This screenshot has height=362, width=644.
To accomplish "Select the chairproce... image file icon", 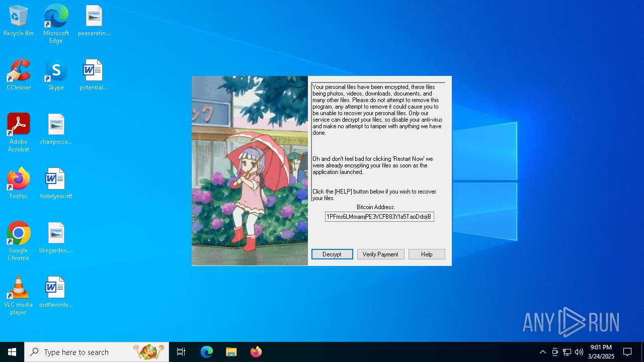I will pos(56,130).
